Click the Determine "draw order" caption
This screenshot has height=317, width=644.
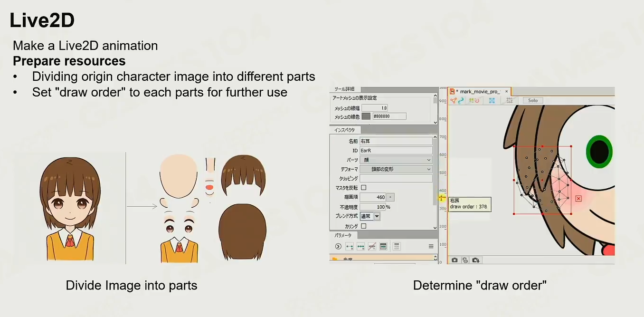[480, 285]
